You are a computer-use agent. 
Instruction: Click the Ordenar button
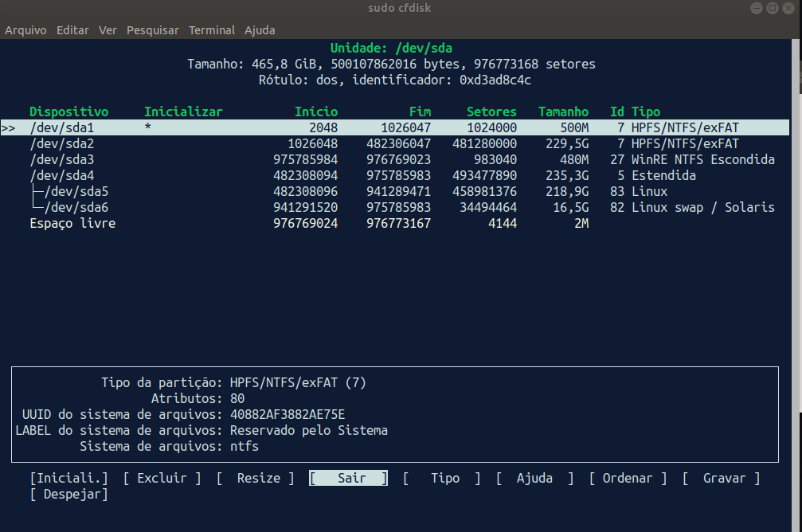coord(628,479)
